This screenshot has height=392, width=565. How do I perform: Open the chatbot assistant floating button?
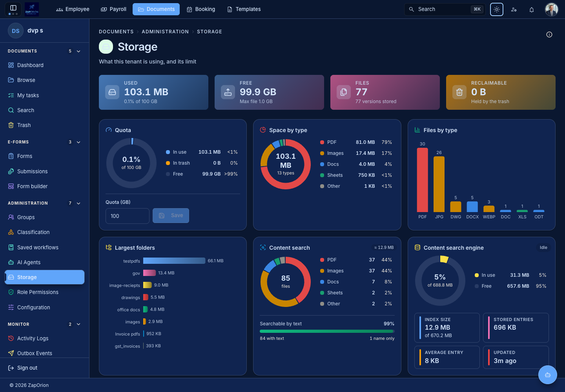[x=548, y=375]
